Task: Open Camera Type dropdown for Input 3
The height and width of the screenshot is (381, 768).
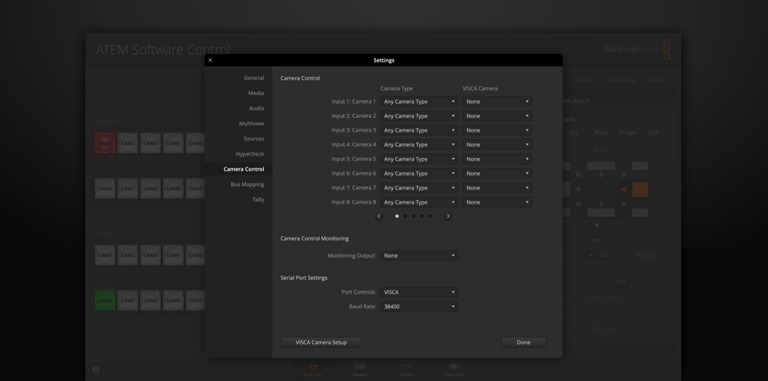Action: pyautogui.click(x=419, y=130)
